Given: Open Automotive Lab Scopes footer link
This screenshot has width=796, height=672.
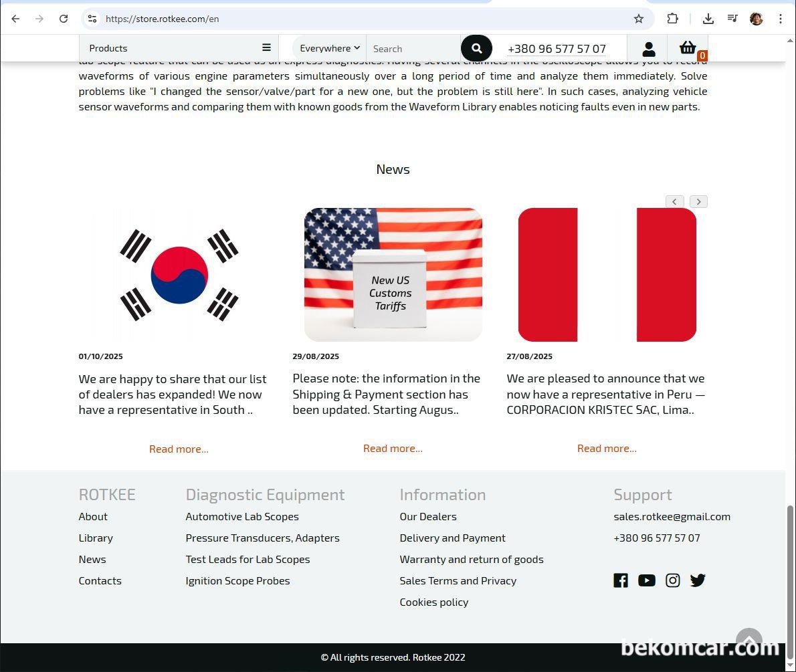Looking at the screenshot, I should pyautogui.click(x=242, y=516).
